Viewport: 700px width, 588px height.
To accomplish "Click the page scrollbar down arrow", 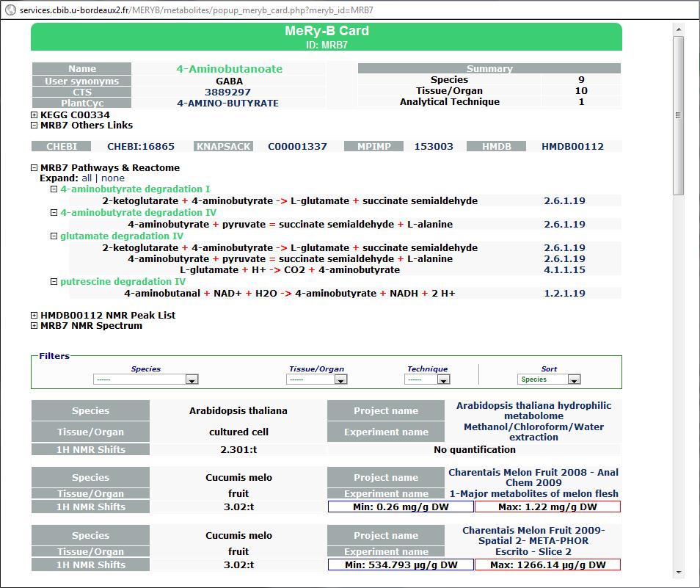I will pos(679,573).
